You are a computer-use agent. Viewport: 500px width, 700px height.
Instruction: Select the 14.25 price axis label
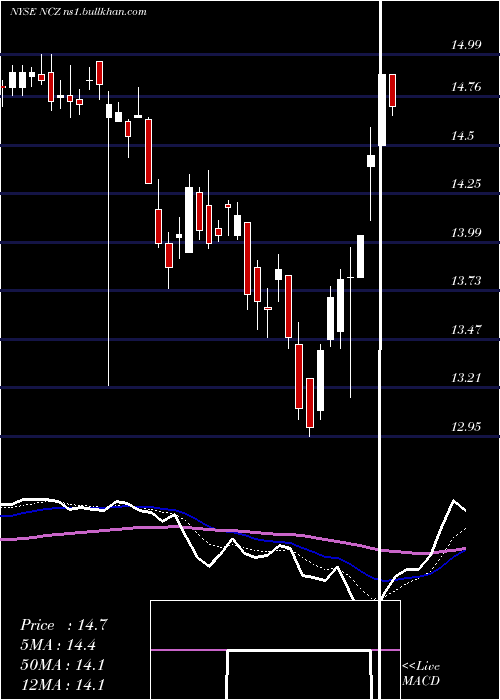click(466, 183)
